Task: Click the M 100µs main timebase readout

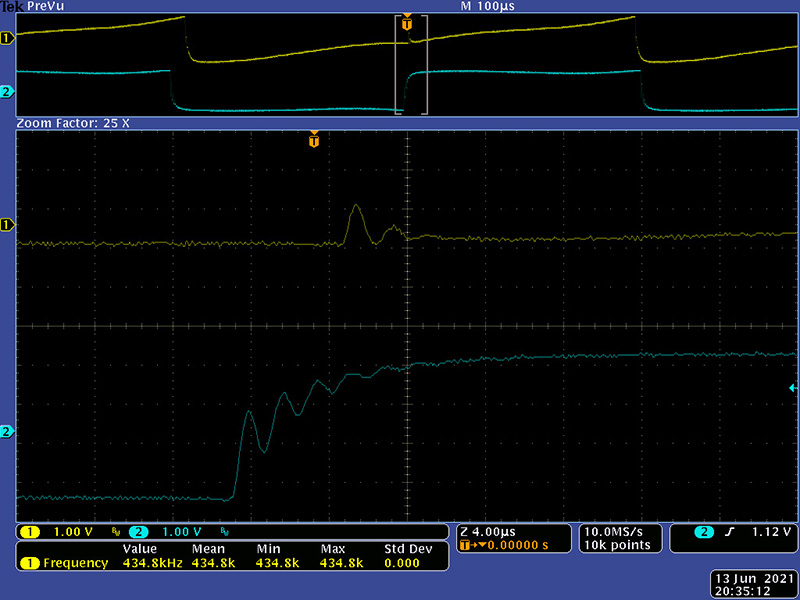Action: pyautogui.click(x=487, y=7)
